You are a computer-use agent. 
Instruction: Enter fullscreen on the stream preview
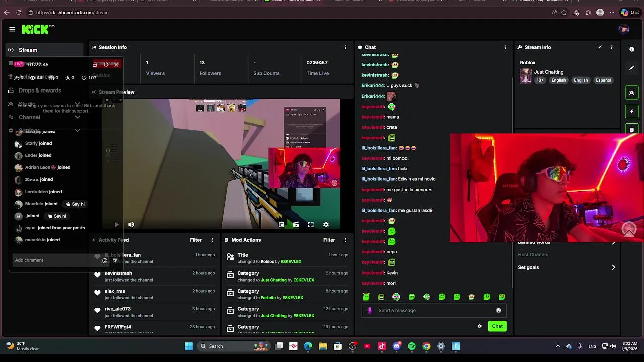point(311,225)
